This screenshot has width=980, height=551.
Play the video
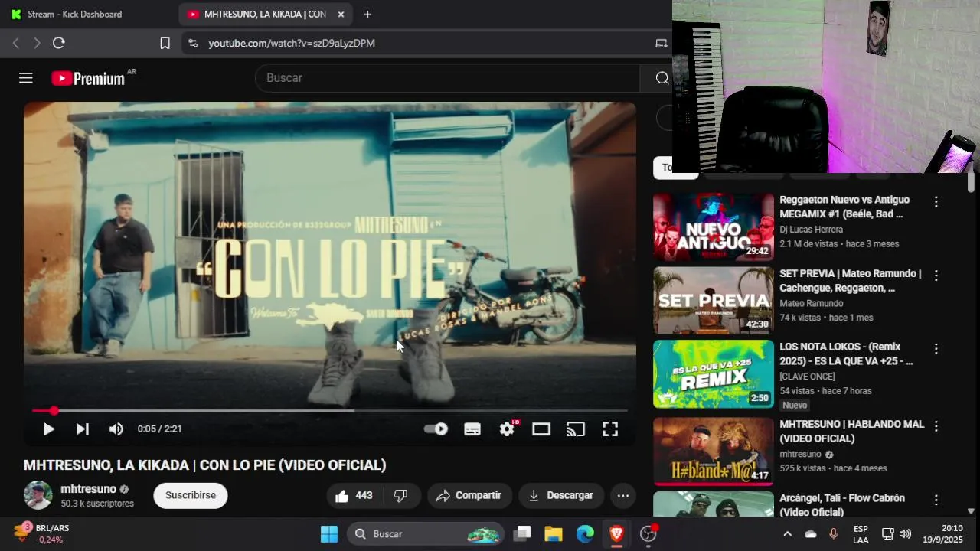[x=48, y=429]
